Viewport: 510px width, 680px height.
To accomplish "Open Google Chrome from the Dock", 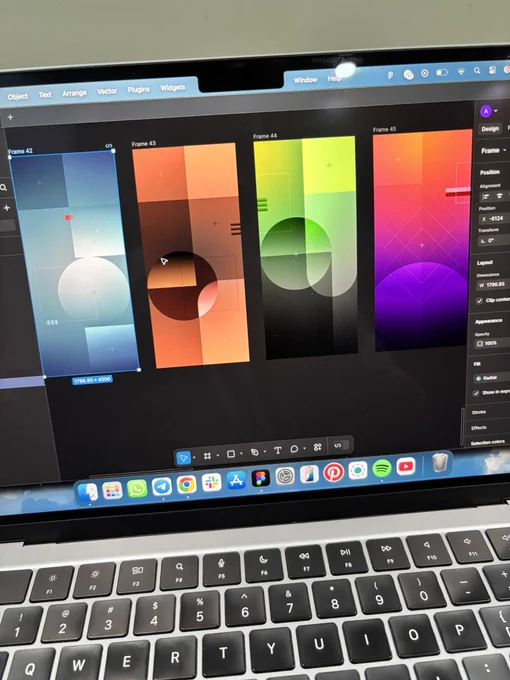I will pos(186,484).
